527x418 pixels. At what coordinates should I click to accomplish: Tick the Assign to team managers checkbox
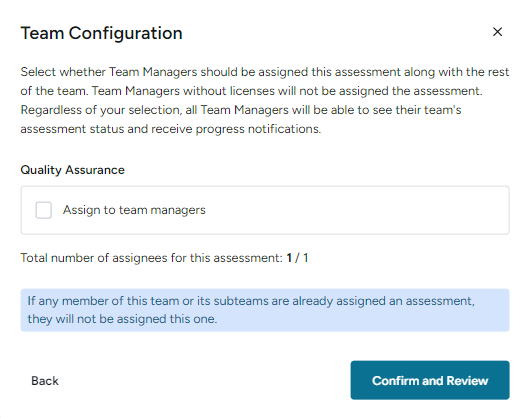pyautogui.click(x=44, y=210)
